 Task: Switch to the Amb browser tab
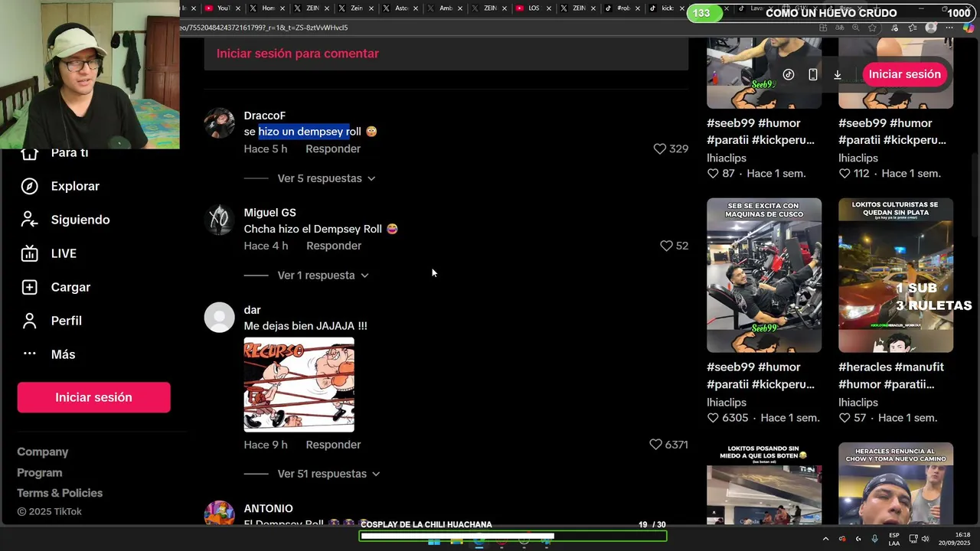(445, 8)
